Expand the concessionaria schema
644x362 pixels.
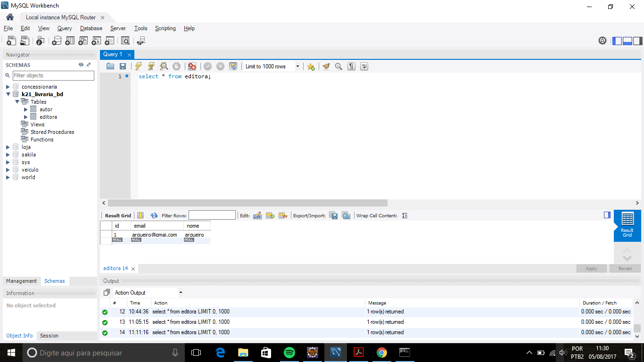[8, 87]
